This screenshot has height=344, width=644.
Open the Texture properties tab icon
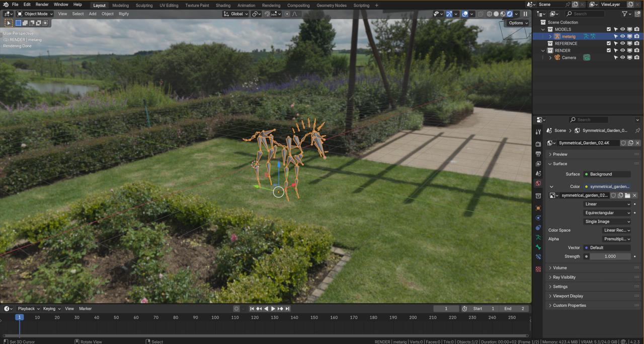coord(538,269)
